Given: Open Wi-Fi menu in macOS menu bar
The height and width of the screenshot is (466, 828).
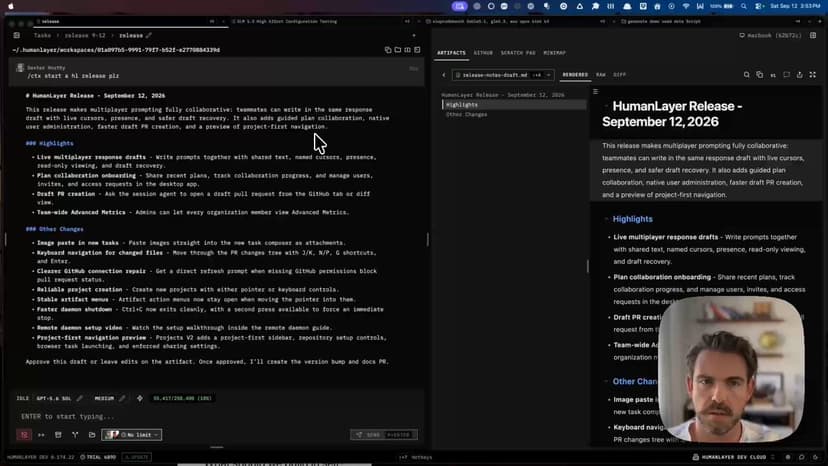Looking at the screenshot, I should pyautogui.click(x=685, y=6).
